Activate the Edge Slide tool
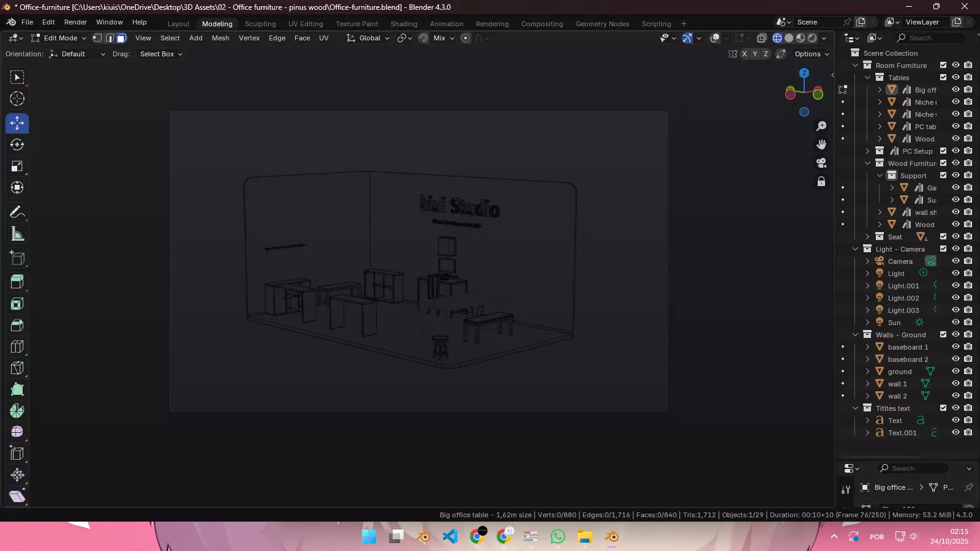Image resolution: width=980 pixels, height=551 pixels. tap(17, 454)
